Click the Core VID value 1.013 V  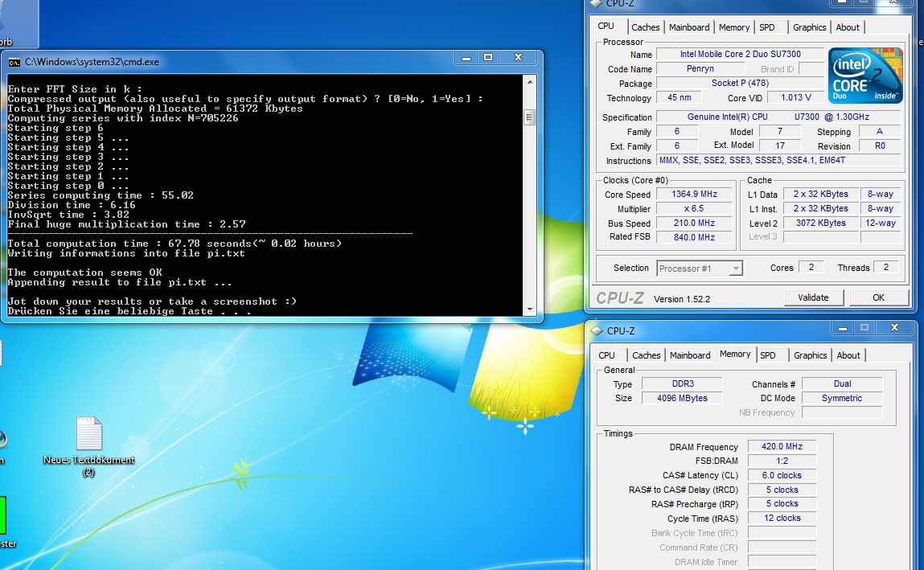point(795,98)
